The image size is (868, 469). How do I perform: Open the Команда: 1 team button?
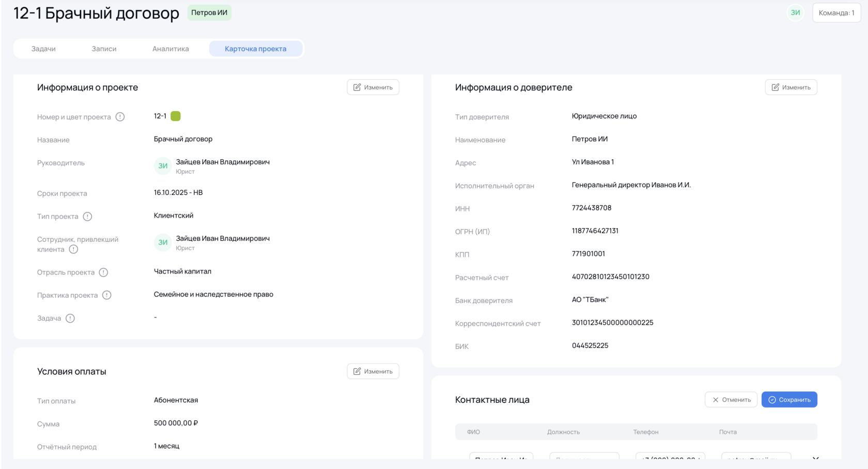coord(836,13)
